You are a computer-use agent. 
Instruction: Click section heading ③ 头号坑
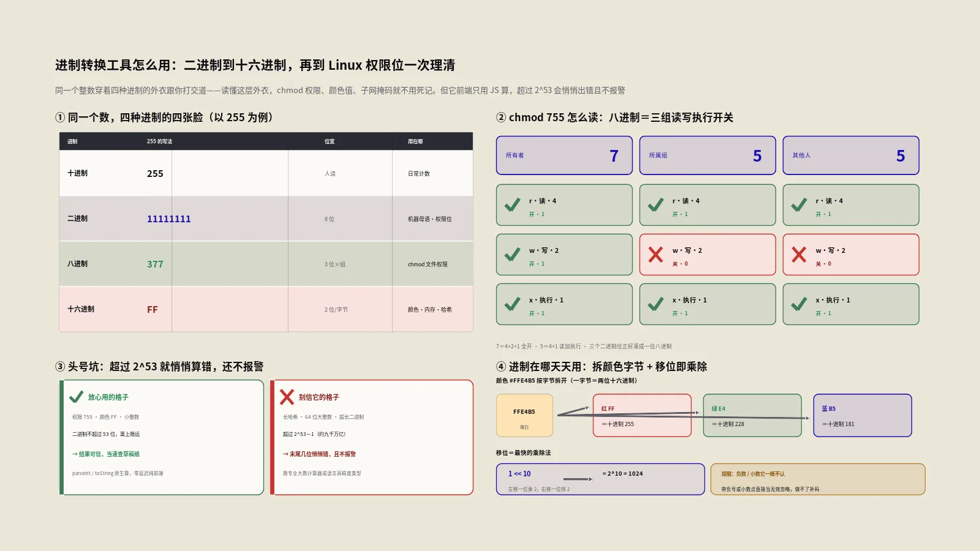[x=159, y=367]
